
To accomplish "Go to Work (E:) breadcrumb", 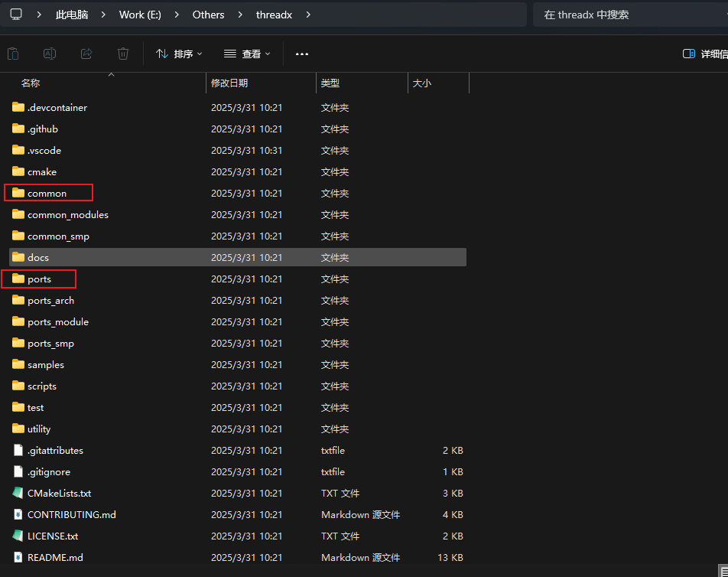I will 140,15.
